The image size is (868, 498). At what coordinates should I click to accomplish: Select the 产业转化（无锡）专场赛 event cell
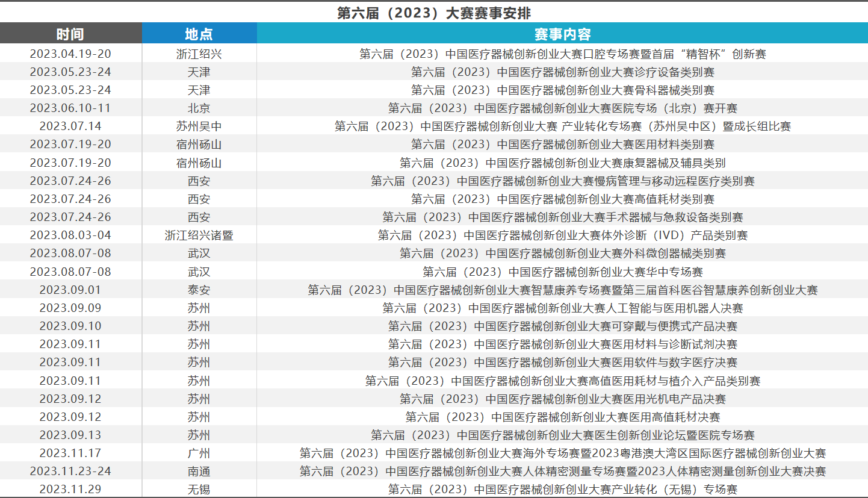tap(562, 489)
